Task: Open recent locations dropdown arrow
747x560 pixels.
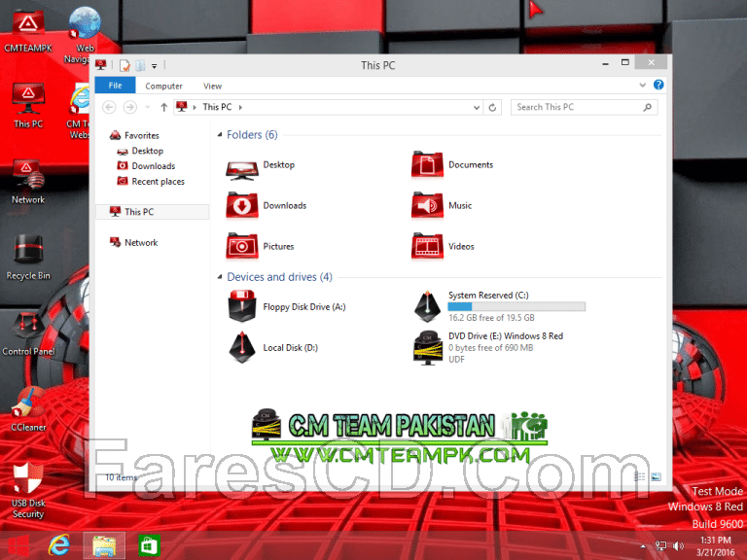Action: tap(148, 107)
